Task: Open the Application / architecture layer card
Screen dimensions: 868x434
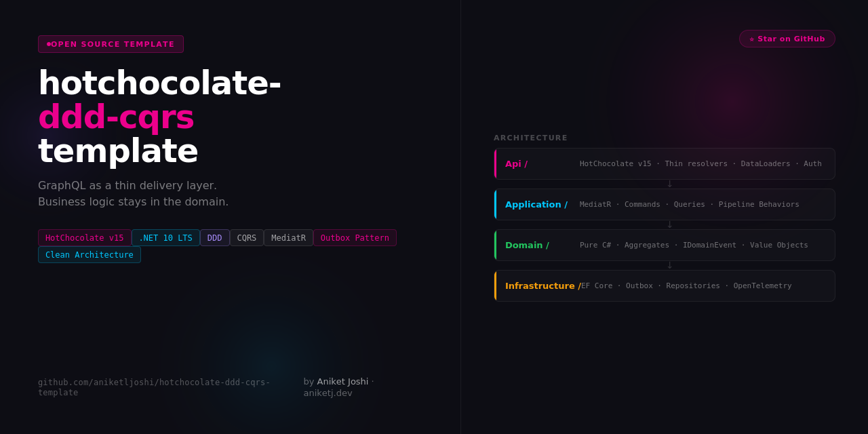Action: pos(665,205)
